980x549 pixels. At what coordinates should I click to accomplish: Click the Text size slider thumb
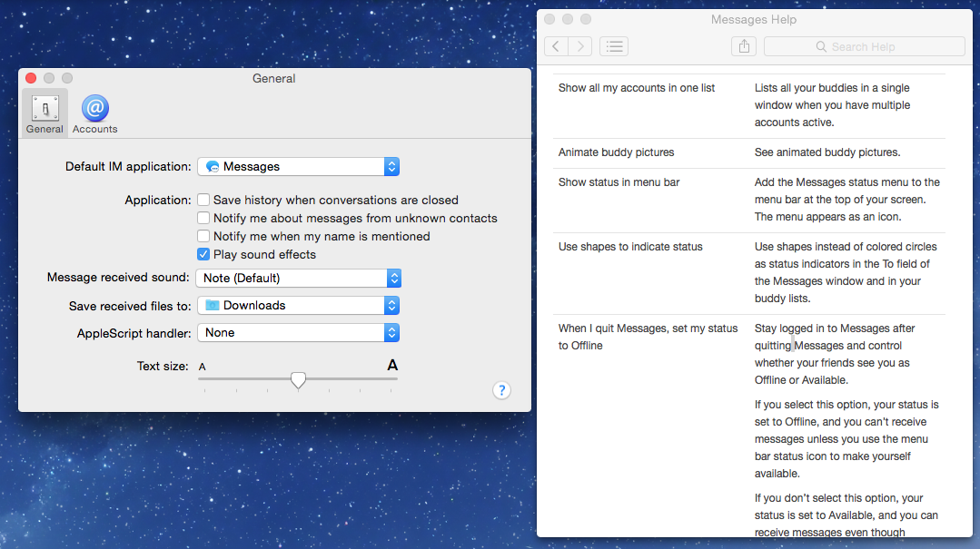click(x=298, y=379)
